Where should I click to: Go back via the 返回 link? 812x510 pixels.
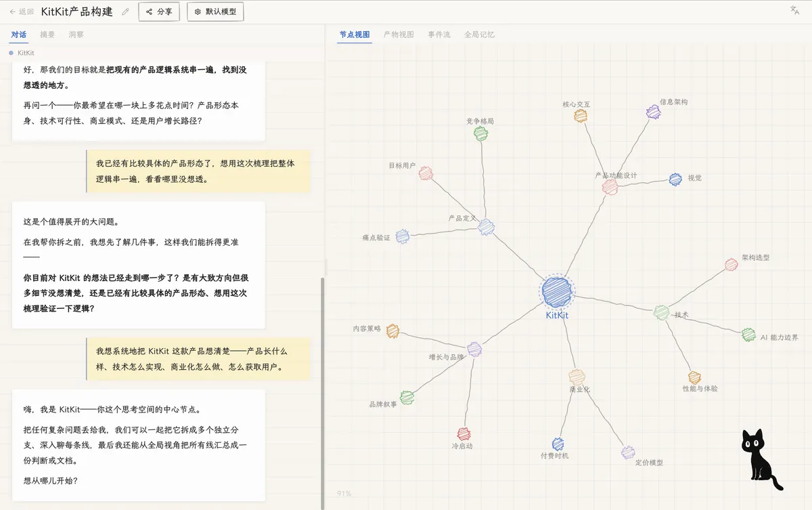click(x=22, y=12)
